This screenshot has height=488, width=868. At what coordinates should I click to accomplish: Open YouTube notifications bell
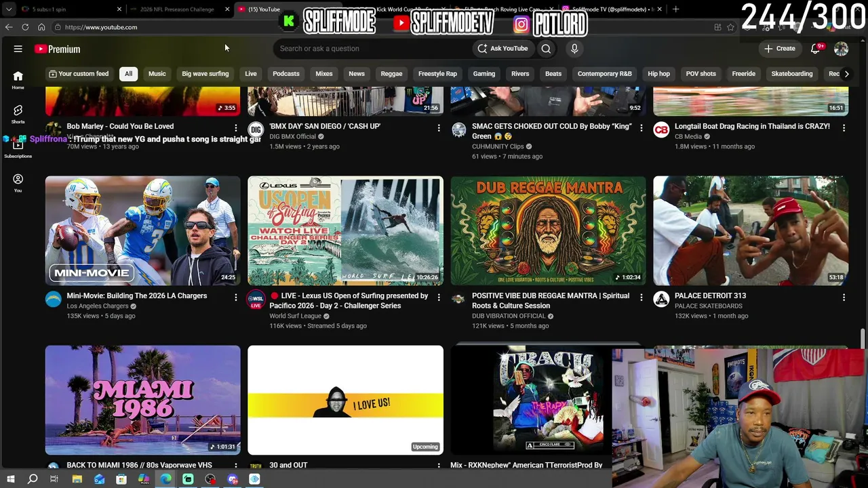pos(816,49)
